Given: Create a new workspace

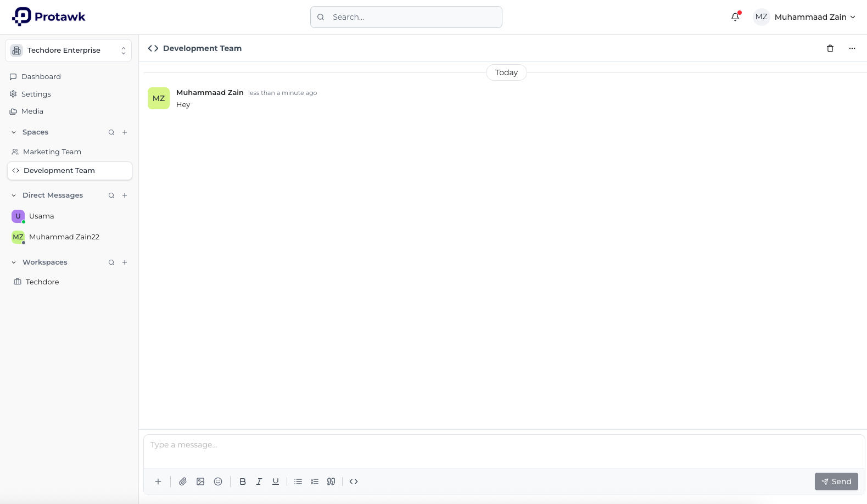Looking at the screenshot, I should pos(125,262).
